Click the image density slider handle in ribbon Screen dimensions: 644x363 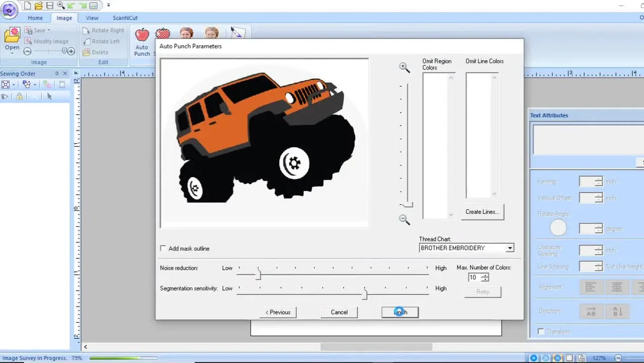[65, 51]
